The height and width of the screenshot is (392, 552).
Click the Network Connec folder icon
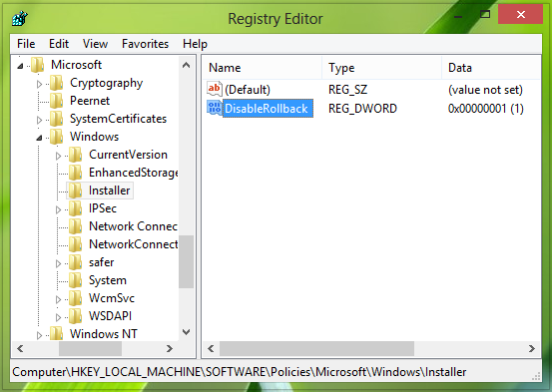[x=76, y=226]
